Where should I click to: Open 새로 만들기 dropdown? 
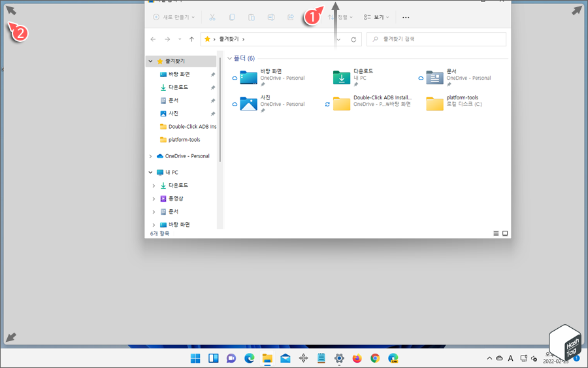(174, 17)
